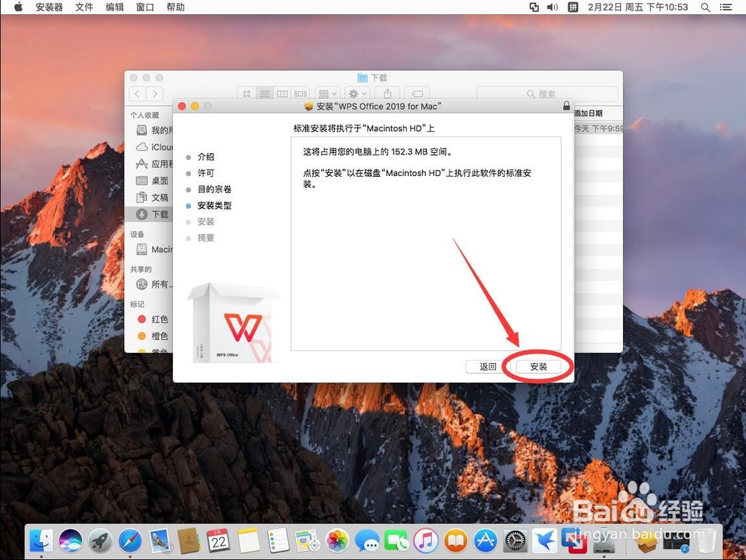The width and height of the screenshot is (746, 560).
Task: Click the 安装 button to start installing
Action: point(539,367)
